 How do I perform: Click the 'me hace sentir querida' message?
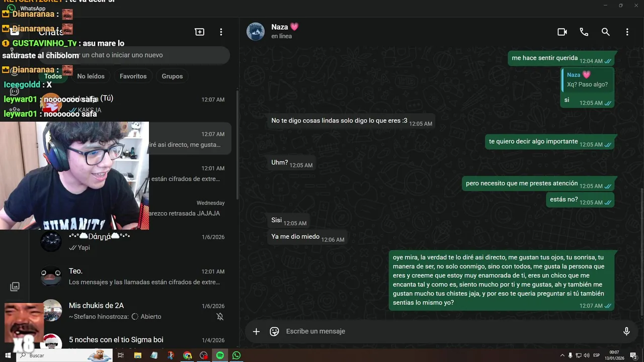tap(561, 58)
